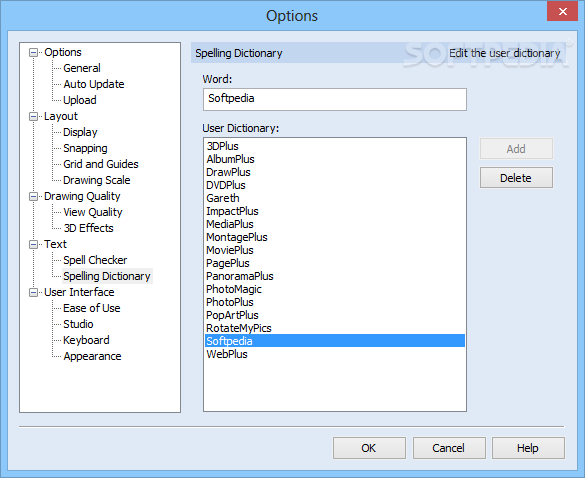The width and height of the screenshot is (588, 478).
Task: Select 'MontagePlus' in the dictionary list
Action: tap(334, 237)
